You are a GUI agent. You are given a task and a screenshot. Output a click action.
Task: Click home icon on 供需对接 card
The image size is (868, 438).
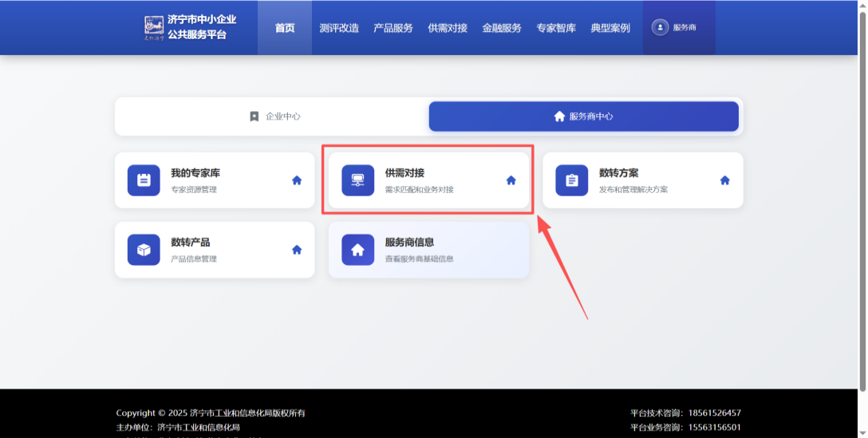click(511, 180)
